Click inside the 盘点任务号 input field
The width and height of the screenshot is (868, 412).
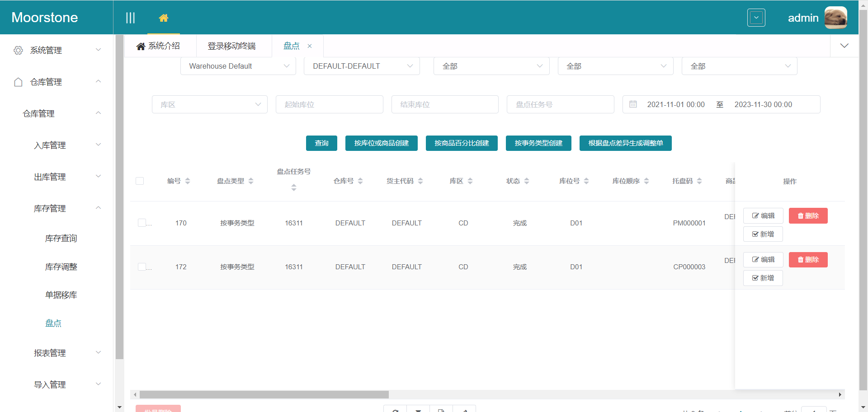pos(560,104)
